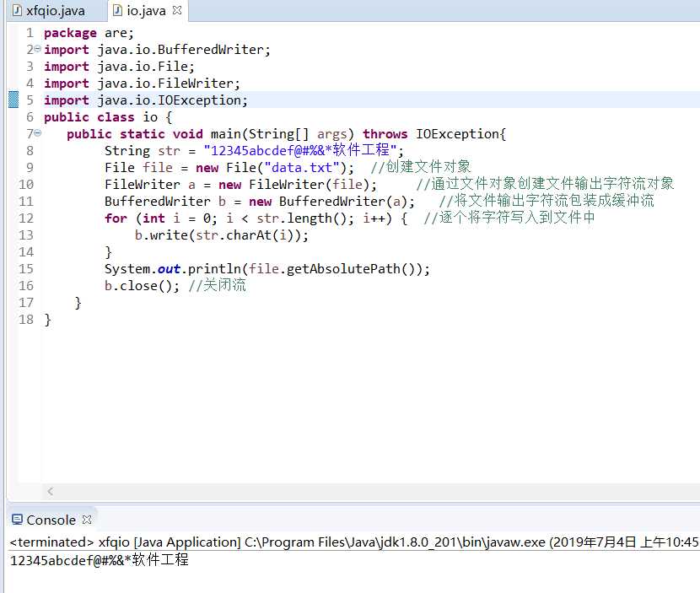This screenshot has width=700, height=593.
Task: Click the comment //创建文件对象
Action: (421, 167)
